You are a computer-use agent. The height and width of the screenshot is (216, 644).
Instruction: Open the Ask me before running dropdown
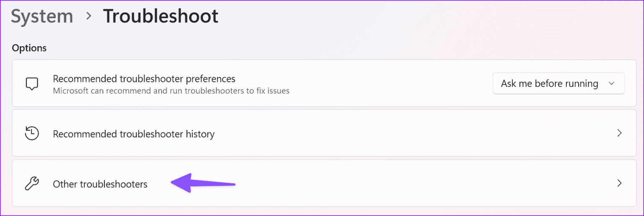(558, 83)
